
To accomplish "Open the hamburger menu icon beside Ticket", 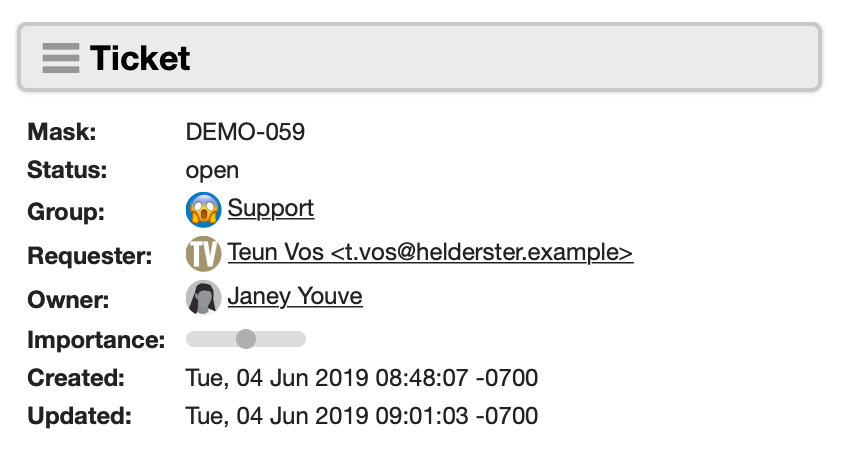I will click(x=61, y=58).
